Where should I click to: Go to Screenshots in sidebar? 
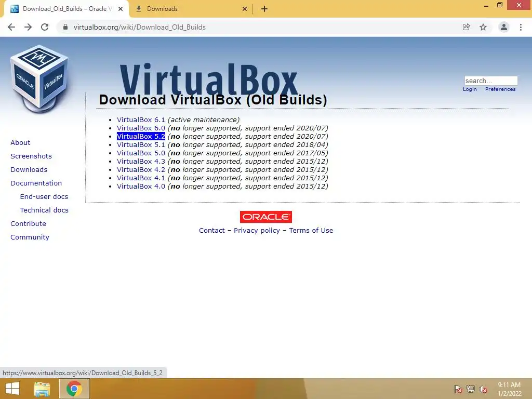[x=31, y=156]
